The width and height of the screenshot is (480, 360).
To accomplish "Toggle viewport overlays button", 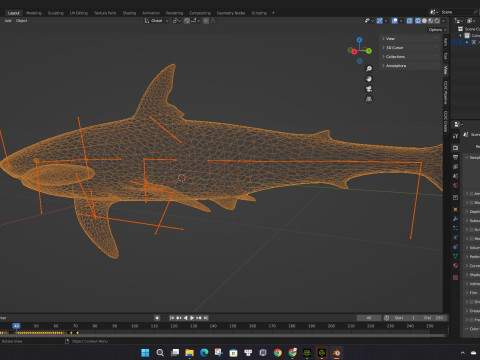I will tap(395, 21).
